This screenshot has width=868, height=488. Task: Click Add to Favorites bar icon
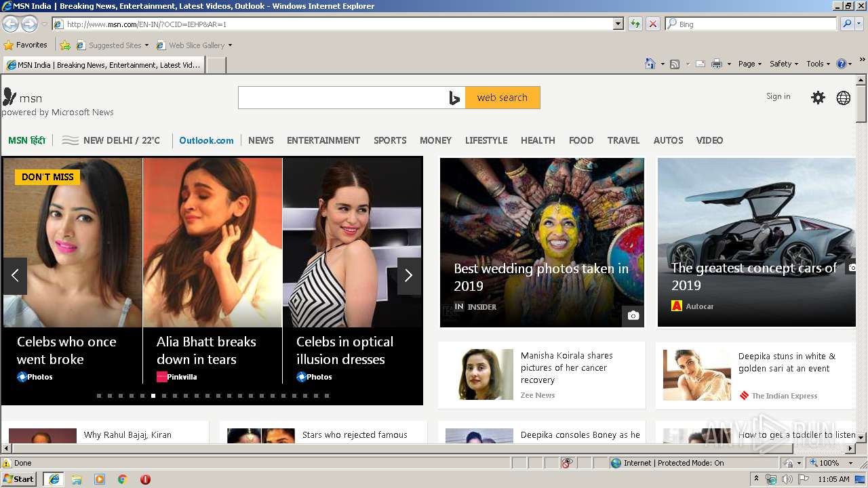pos(65,45)
